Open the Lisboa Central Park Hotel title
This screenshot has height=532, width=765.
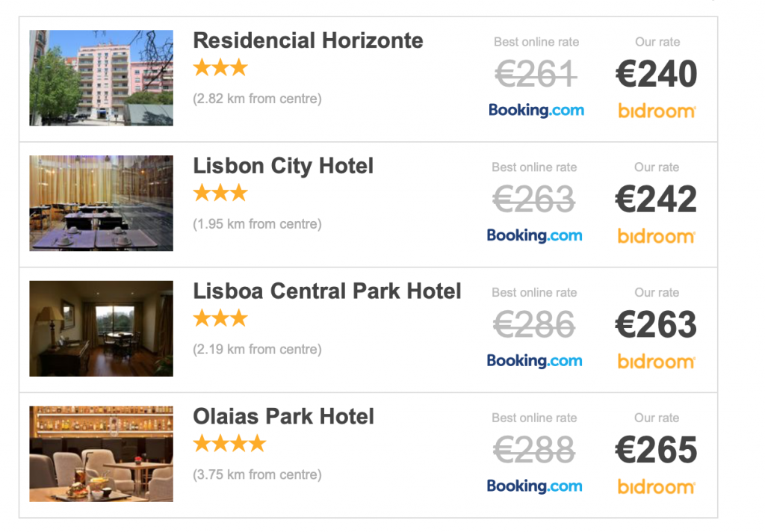point(327,291)
